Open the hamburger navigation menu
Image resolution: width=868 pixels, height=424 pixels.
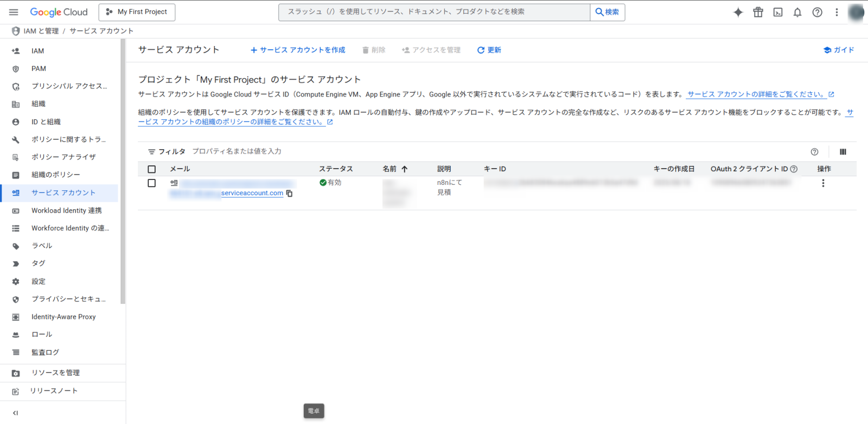coord(14,12)
